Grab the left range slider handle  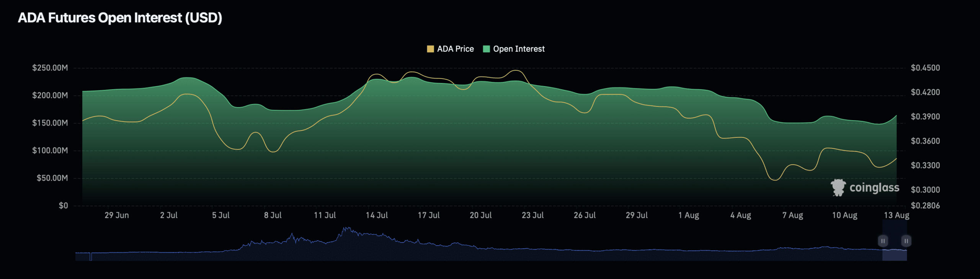(883, 241)
